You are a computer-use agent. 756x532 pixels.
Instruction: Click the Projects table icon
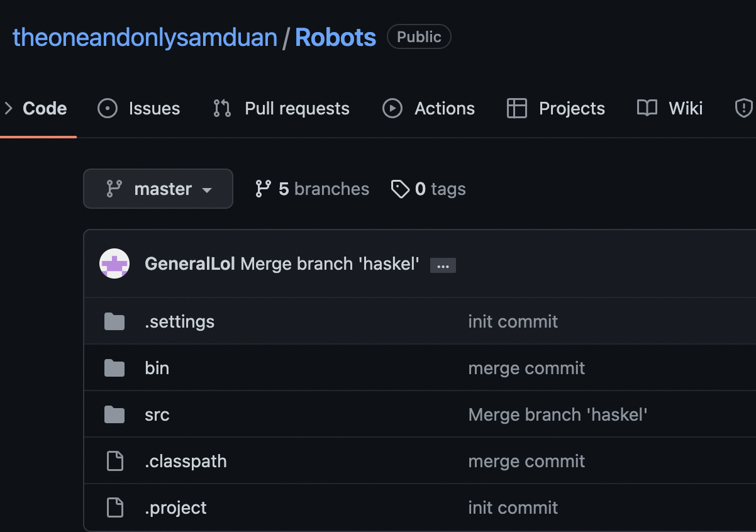coord(516,109)
